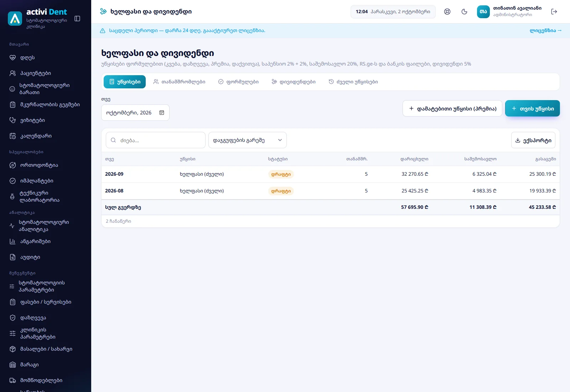Open მომწოდებლები sidebar item
Image resolution: width=570 pixels, height=392 pixels.
point(46,380)
